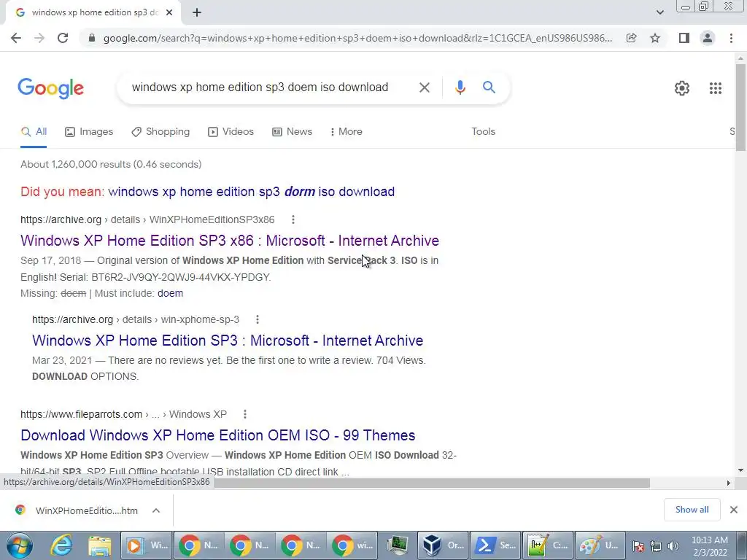This screenshot has width=747, height=560.
Task: Go to the Google logo homepage
Action: click(x=50, y=88)
